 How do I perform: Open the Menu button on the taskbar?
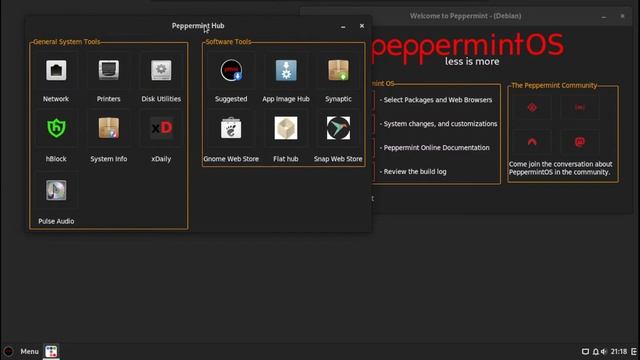click(29, 351)
